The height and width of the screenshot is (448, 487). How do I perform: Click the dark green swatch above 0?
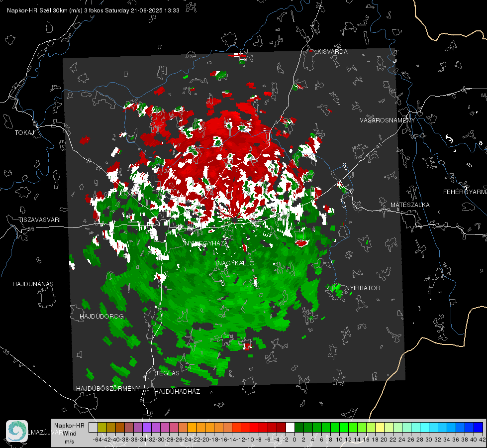pyautogui.click(x=299, y=427)
